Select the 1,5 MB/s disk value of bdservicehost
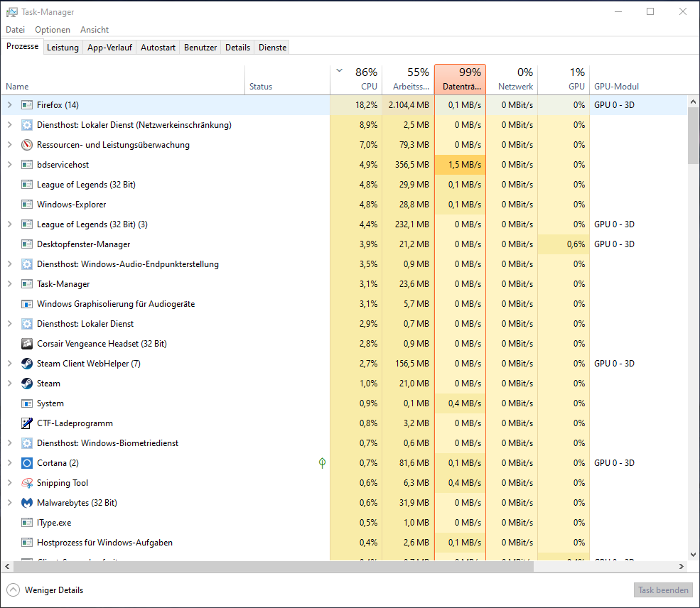700x608 pixels. point(460,165)
